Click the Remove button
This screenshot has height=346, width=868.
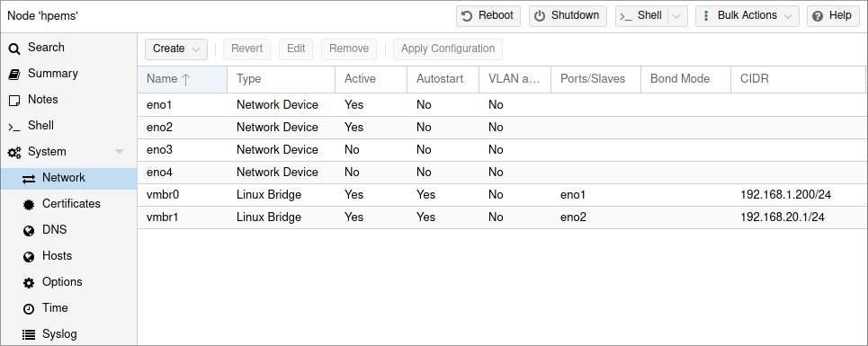349,49
